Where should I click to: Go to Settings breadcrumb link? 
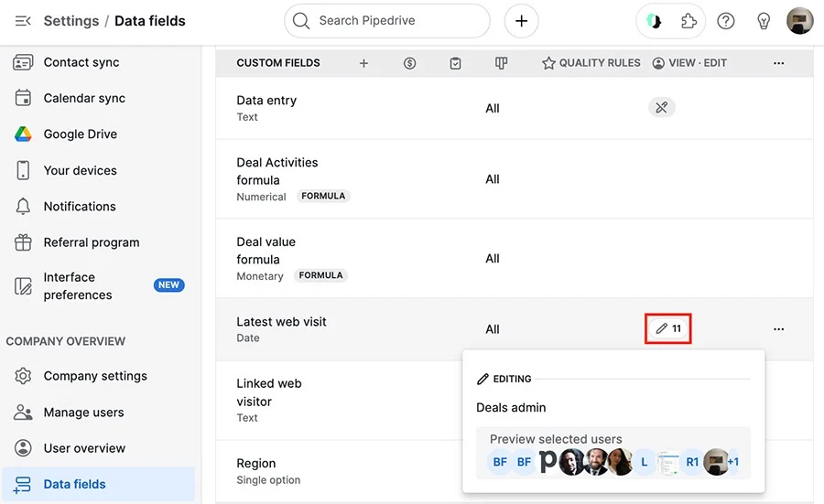(x=70, y=21)
